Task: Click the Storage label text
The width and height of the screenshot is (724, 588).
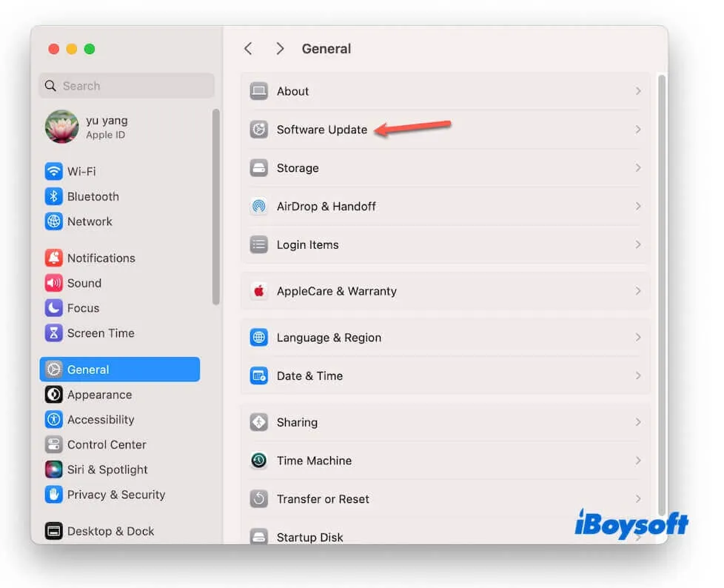Action: pos(298,167)
